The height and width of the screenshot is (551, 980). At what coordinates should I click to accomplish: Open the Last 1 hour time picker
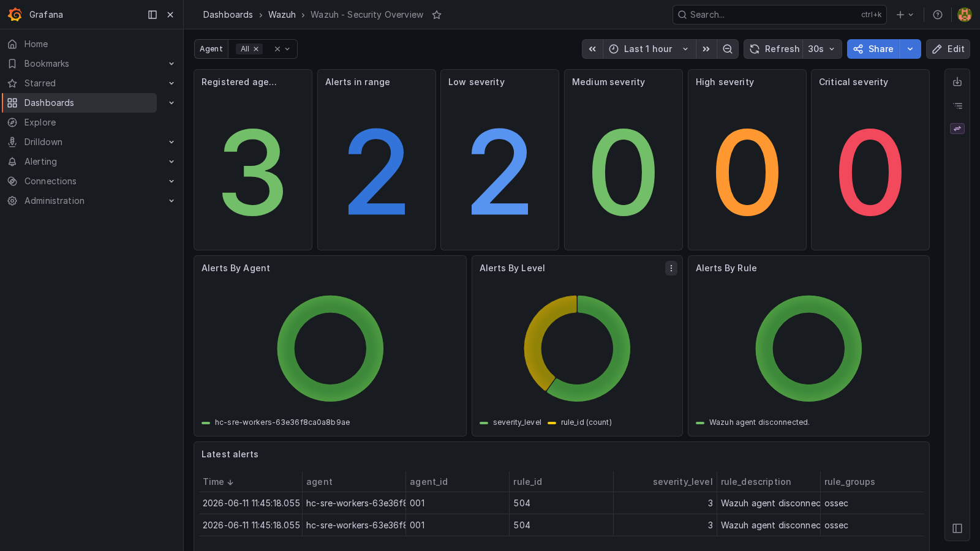tap(649, 49)
